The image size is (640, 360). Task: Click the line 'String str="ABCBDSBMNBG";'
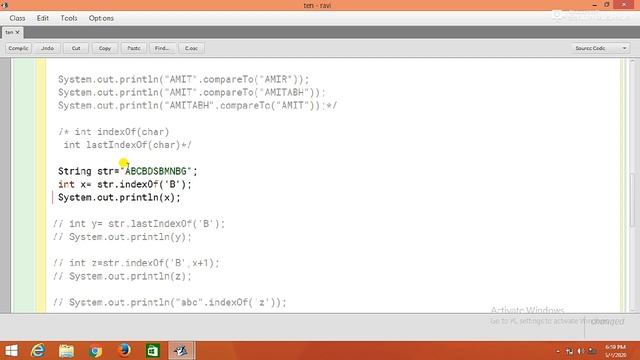click(x=127, y=171)
